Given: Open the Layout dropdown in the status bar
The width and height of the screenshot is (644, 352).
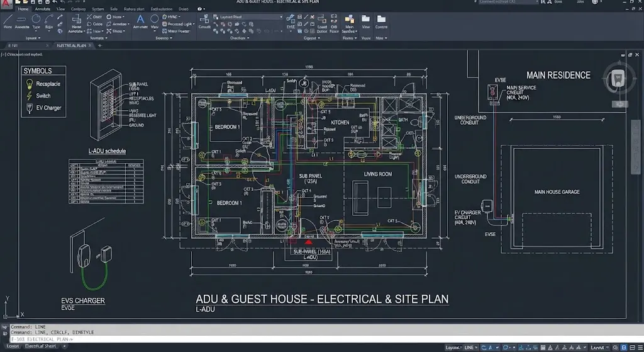Looking at the screenshot, I should 454,348.
